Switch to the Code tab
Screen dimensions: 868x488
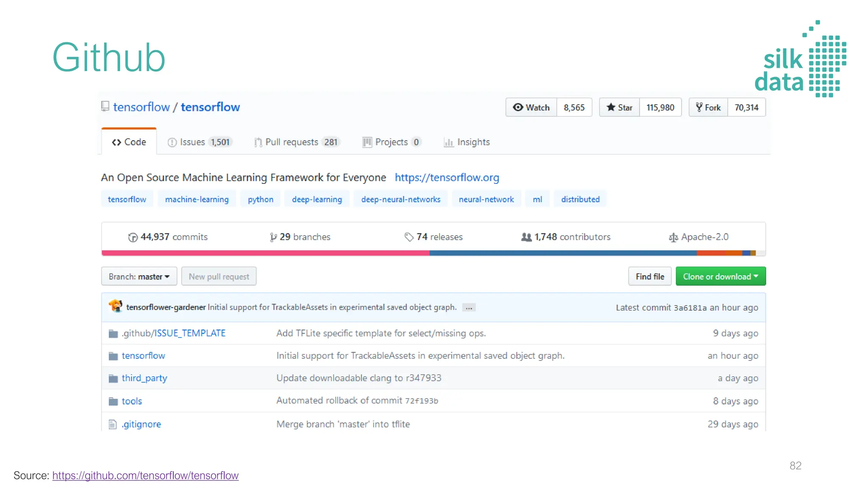129,142
